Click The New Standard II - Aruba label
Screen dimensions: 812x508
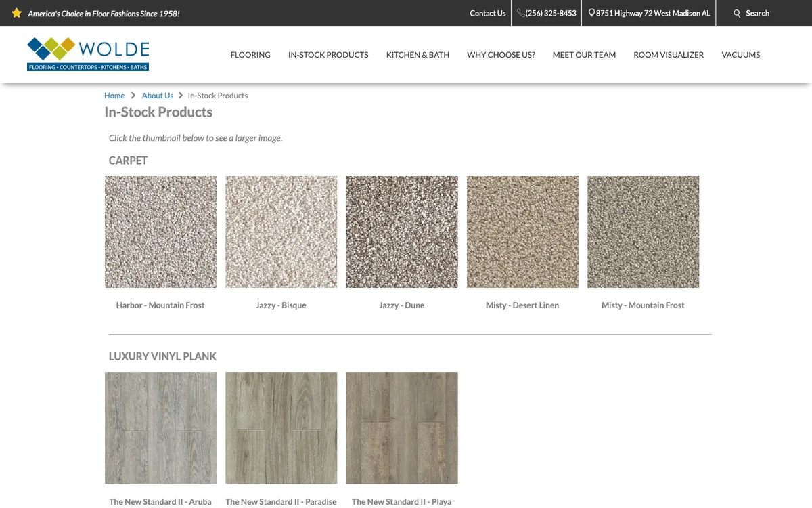coord(160,502)
